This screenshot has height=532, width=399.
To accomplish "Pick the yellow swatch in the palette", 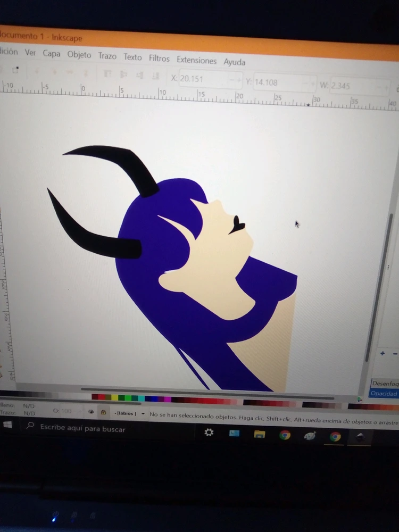I will 115,397.
